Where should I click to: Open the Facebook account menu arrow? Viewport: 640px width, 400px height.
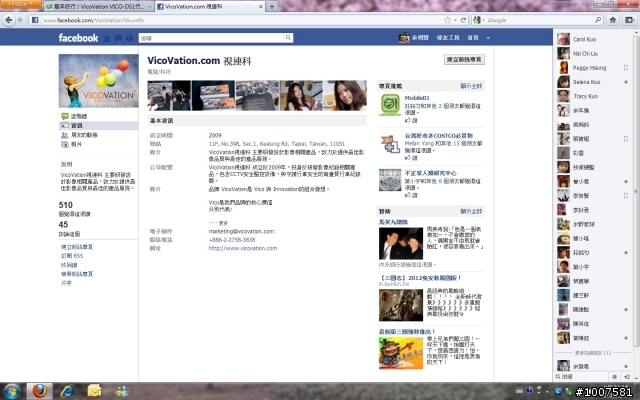pos(488,38)
